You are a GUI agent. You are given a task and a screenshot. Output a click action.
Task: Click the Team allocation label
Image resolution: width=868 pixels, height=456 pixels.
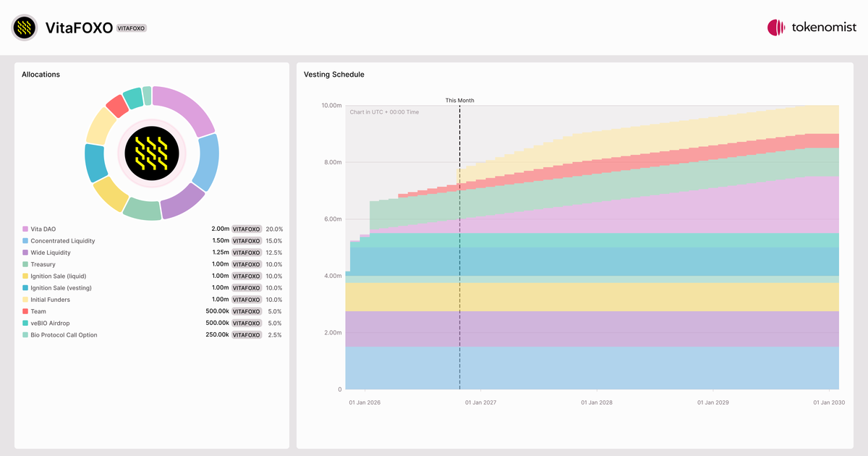pos(38,311)
